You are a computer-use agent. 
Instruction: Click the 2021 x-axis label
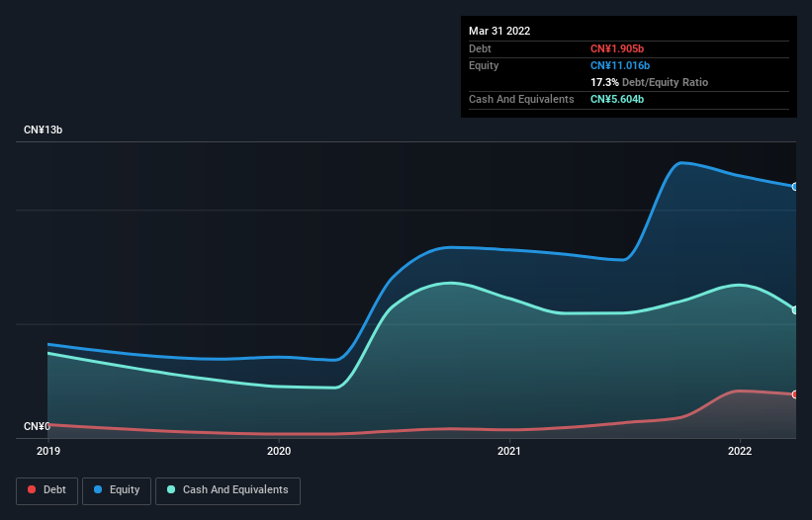(x=509, y=451)
